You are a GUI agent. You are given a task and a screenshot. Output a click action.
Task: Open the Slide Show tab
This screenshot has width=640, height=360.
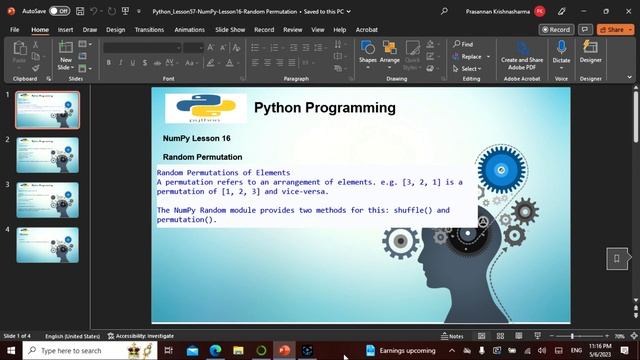coord(230,29)
